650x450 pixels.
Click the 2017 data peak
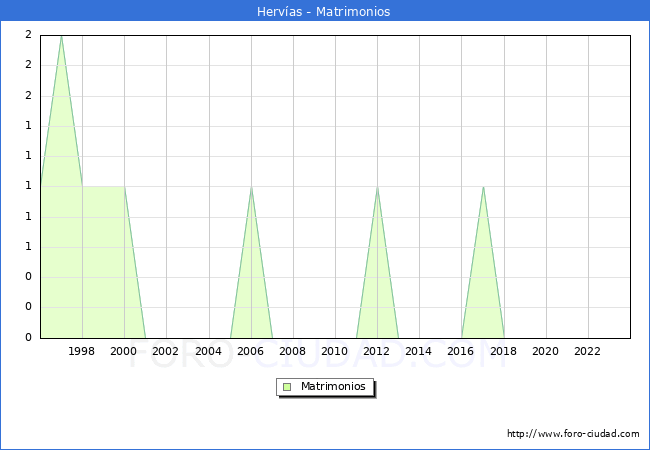coord(483,187)
